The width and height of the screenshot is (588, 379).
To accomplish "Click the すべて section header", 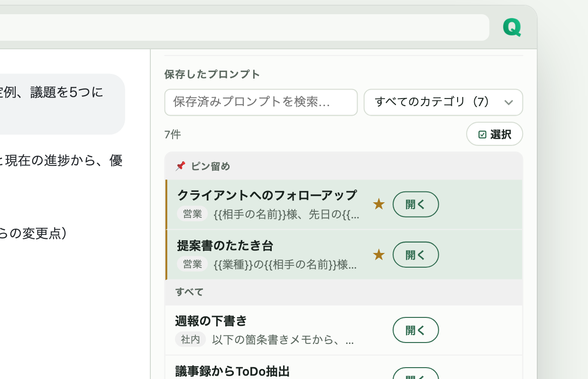I will tap(344, 292).
